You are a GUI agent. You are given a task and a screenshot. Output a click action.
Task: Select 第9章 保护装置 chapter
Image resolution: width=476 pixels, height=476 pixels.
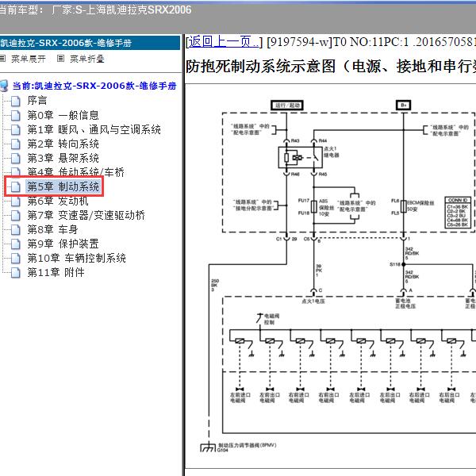63,244
